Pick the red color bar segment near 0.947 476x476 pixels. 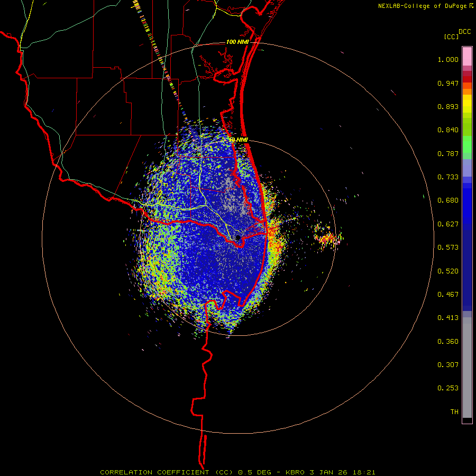(x=467, y=79)
